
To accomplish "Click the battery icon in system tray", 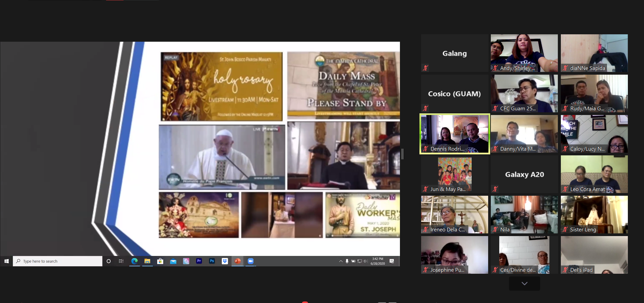I will click(x=353, y=261).
